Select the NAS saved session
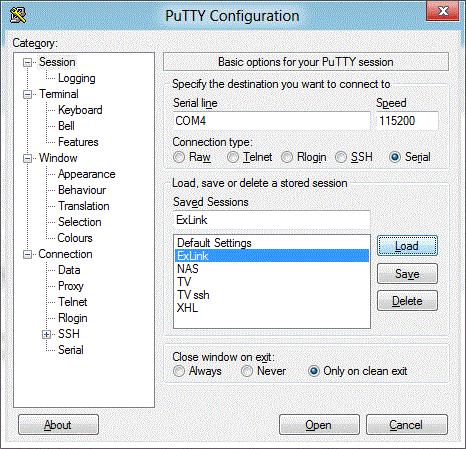Screen dimensions: 466x449 tap(272, 269)
